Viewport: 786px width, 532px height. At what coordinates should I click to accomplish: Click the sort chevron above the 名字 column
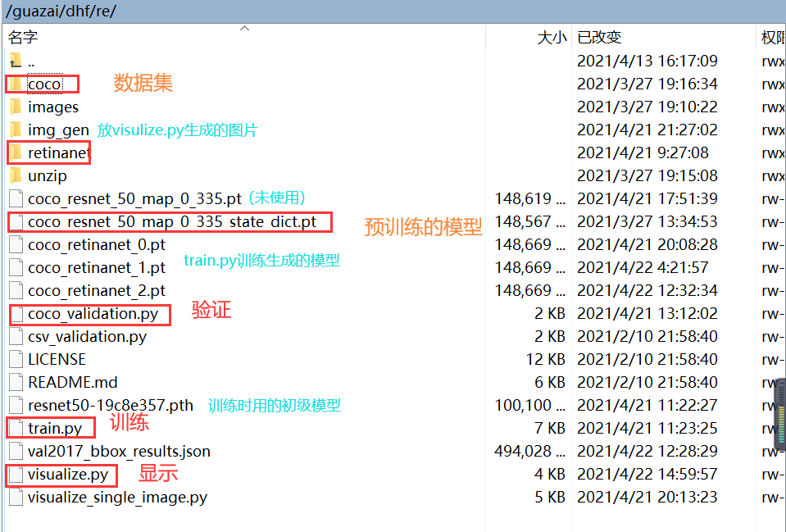point(244,26)
